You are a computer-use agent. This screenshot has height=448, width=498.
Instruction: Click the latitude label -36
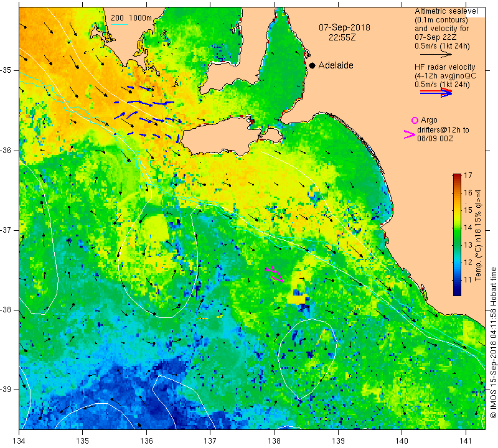point(6,150)
